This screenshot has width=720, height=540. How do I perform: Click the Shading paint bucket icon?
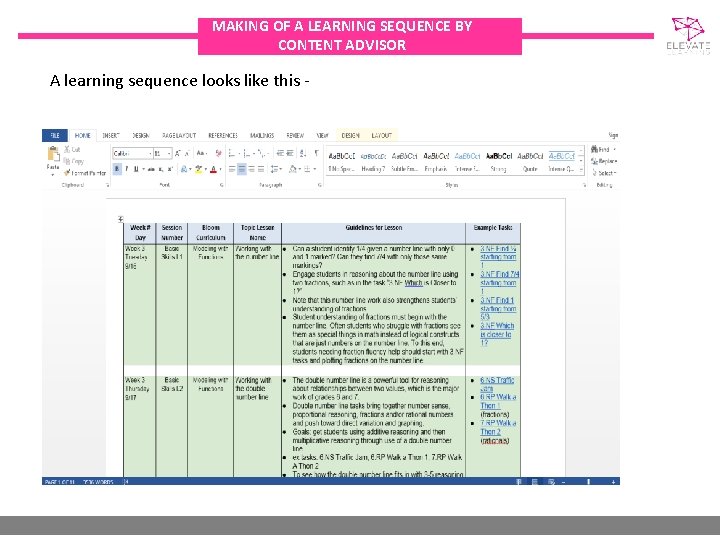click(x=292, y=169)
